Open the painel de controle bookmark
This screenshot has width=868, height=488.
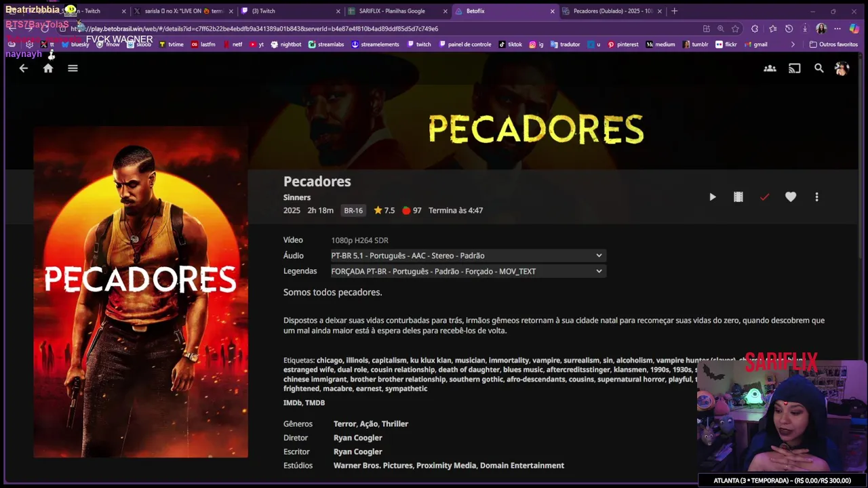[465, 45]
